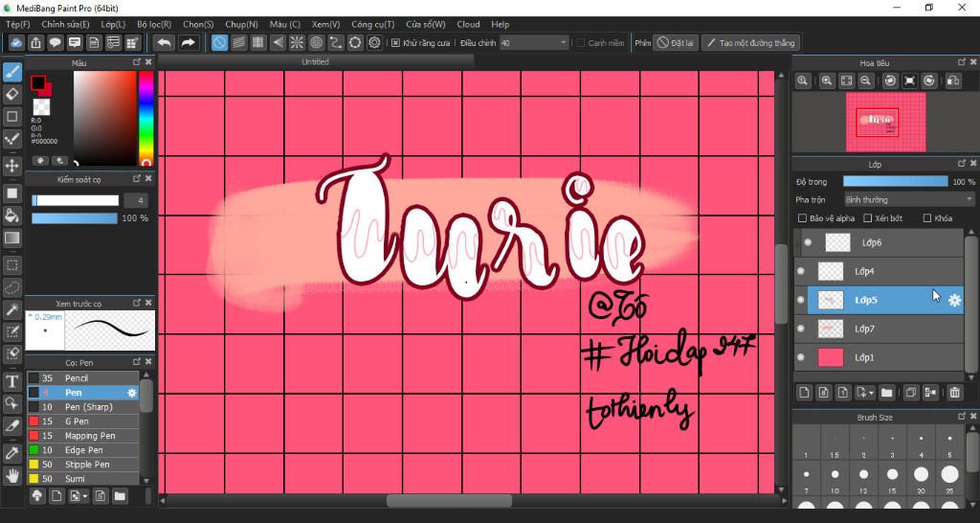Undock the Lớp layers panel
The width and height of the screenshot is (980, 523).
pos(962,164)
